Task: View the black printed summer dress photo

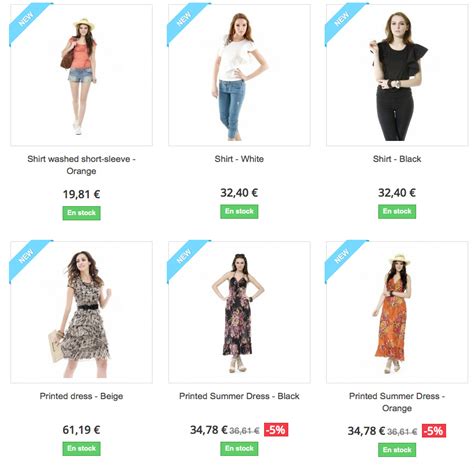Action: (x=239, y=312)
